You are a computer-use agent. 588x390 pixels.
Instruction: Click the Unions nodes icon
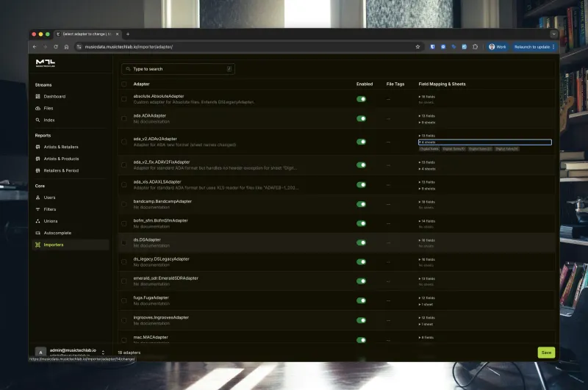pos(38,221)
